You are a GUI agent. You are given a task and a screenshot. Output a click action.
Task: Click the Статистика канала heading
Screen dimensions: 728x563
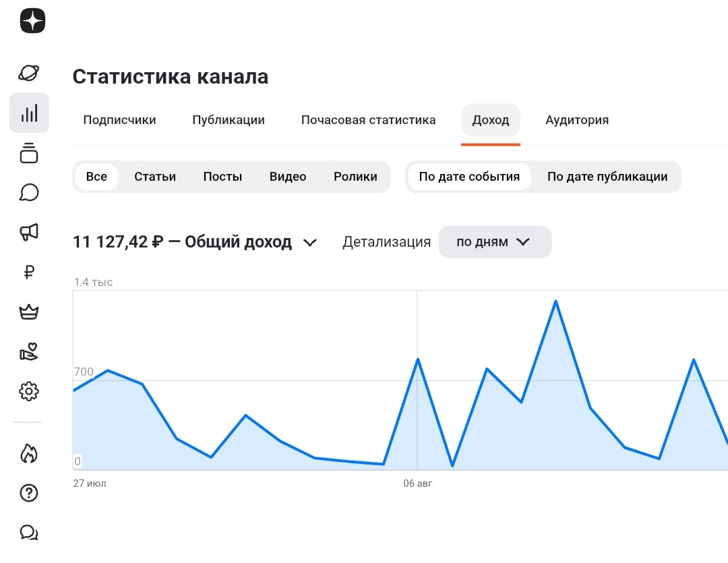(x=171, y=77)
